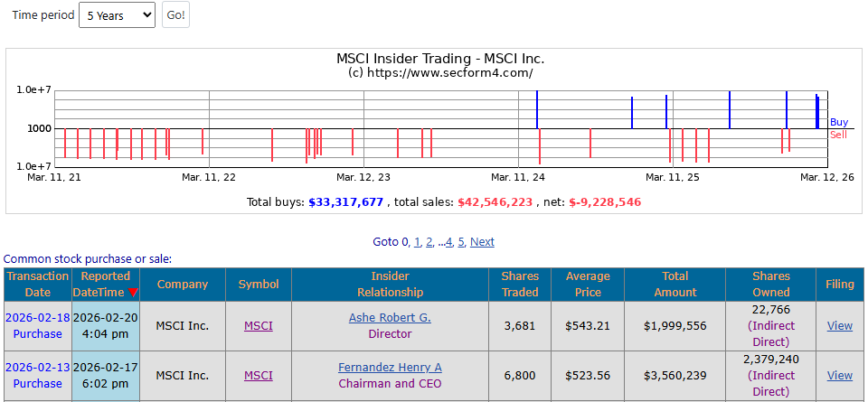View the filing for Fernandez Henry A

tap(840, 376)
